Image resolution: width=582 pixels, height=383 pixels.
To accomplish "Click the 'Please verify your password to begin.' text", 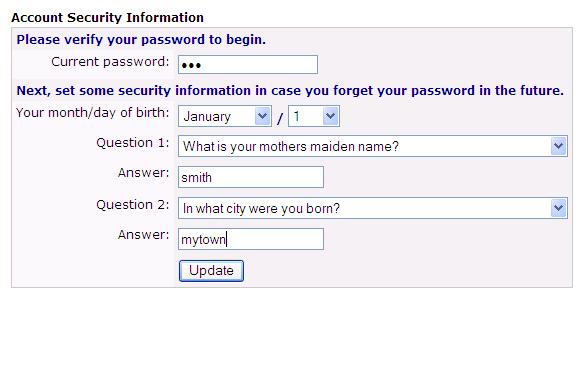I will point(141,40).
